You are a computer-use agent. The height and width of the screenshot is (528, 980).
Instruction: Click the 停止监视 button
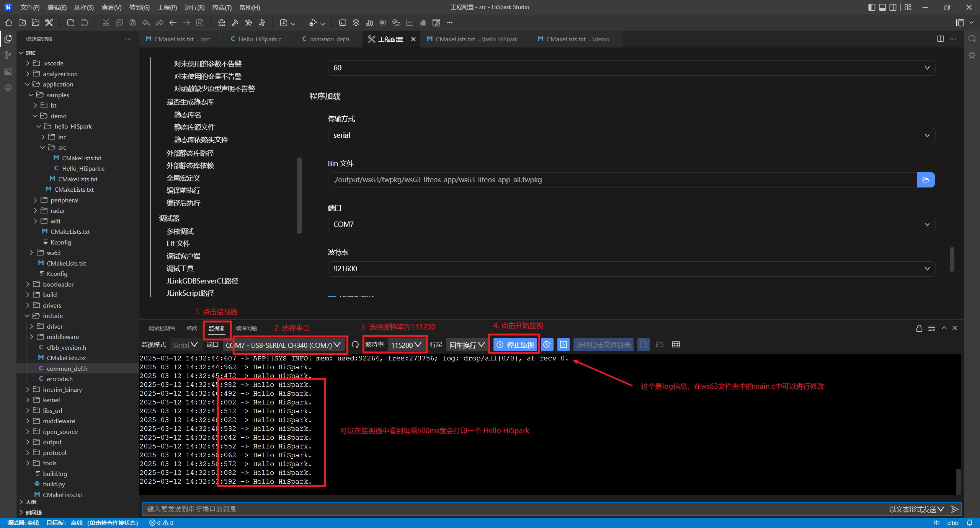(515, 345)
